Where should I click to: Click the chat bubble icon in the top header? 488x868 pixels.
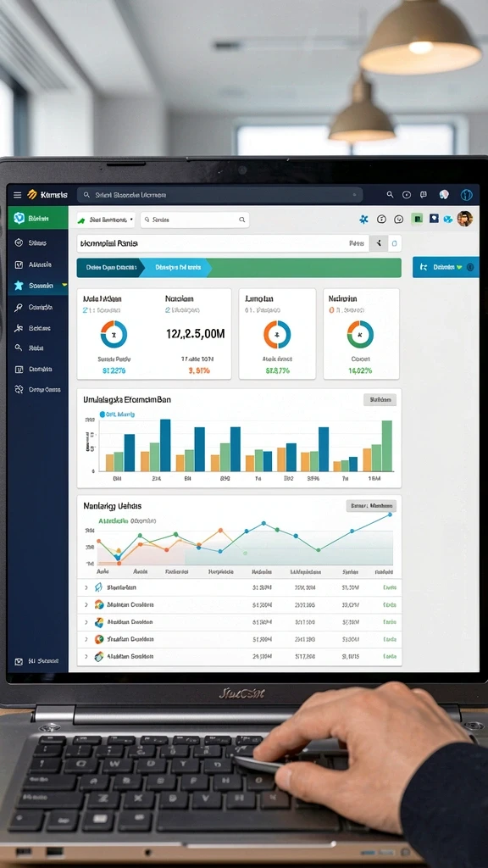point(424,195)
